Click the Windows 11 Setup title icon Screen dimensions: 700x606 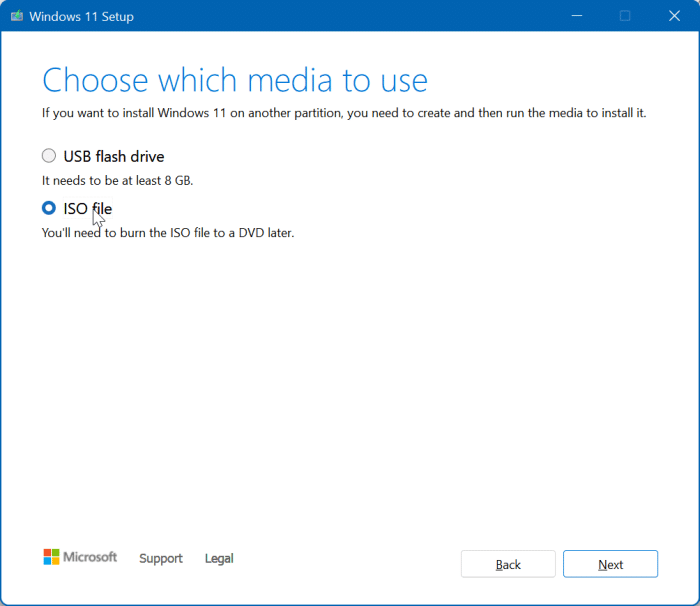coord(17,16)
